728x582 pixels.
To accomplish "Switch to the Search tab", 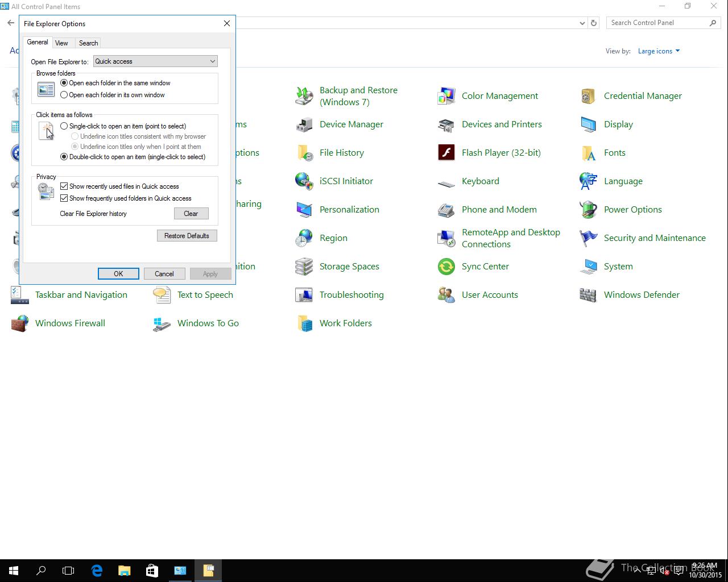I will 88,43.
